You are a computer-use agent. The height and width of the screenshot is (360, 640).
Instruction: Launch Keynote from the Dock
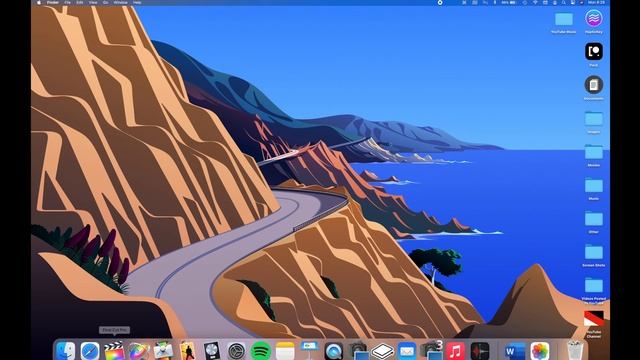[309, 351]
